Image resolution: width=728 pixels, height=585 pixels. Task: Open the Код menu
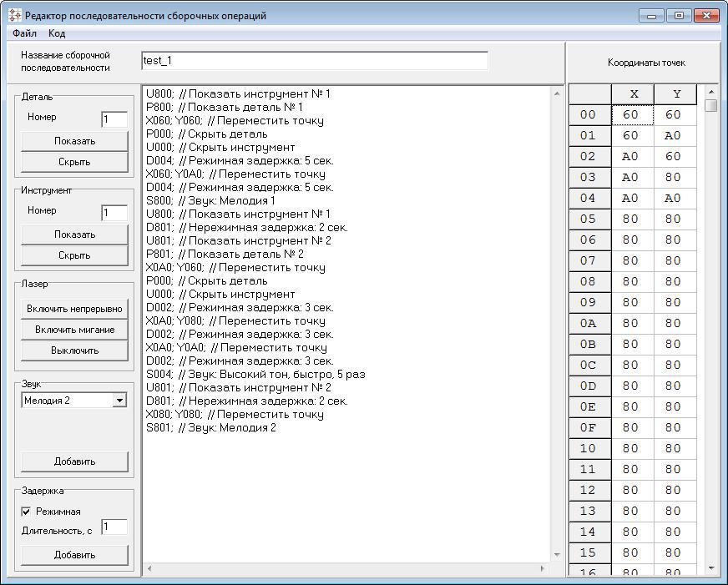(57, 33)
